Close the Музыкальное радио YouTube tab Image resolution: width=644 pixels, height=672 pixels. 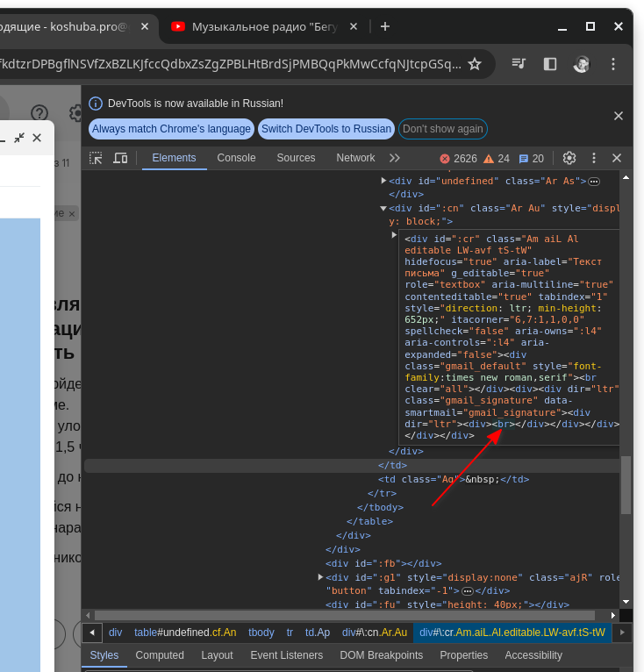[354, 26]
